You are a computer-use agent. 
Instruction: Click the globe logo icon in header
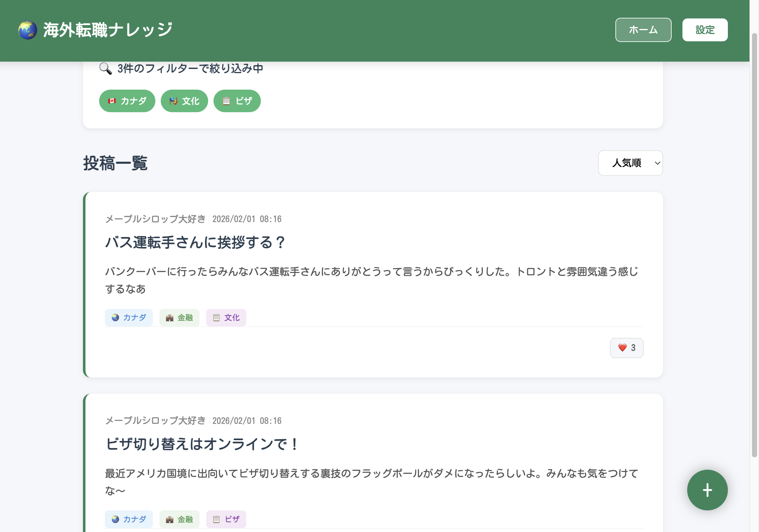click(28, 30)
